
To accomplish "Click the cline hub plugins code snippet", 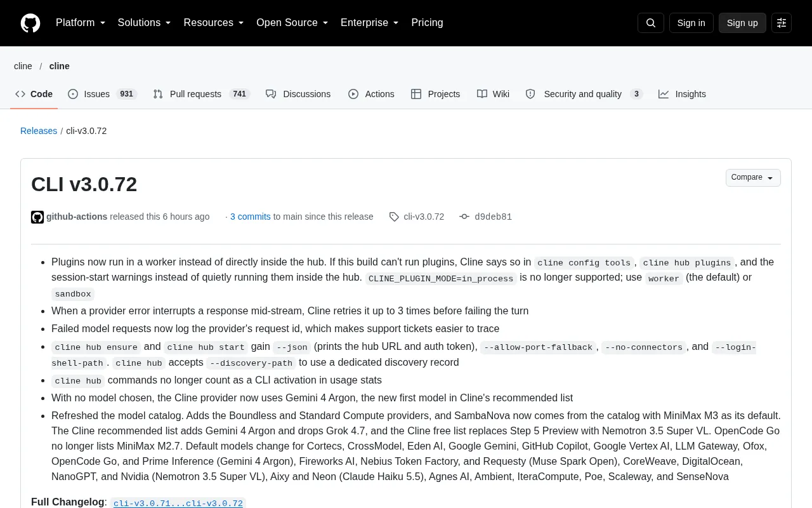I will pyautogui.click(x=687, y=262).
